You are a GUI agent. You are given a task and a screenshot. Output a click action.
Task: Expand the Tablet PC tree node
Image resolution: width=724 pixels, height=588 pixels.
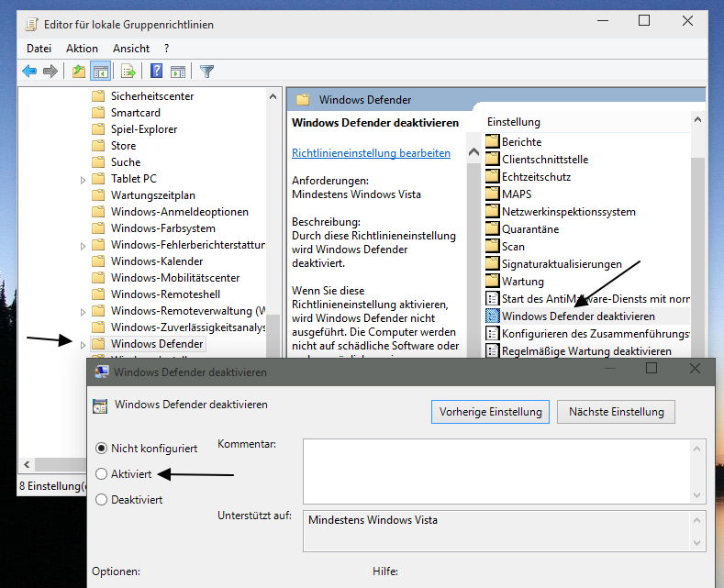pyautogui.click(x=83, y=180)
